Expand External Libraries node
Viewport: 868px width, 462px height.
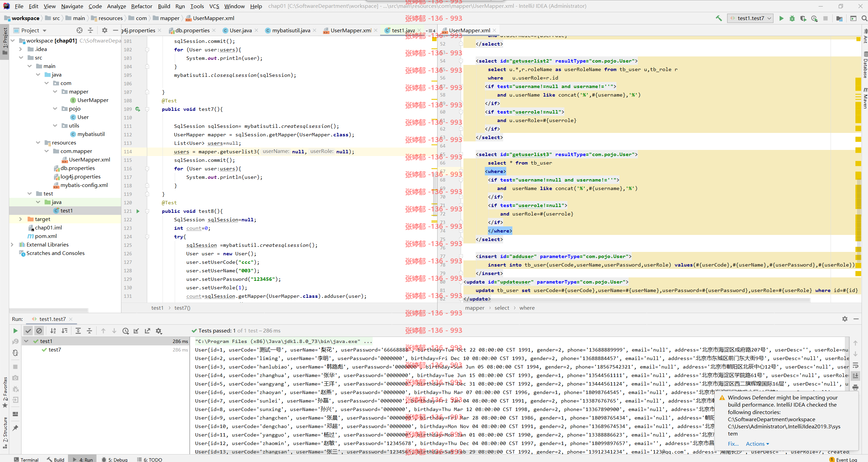tap(12, 245)
